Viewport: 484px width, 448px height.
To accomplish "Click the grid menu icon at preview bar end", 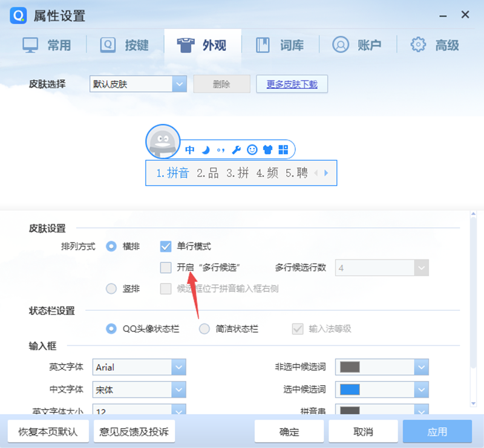I will tap(283, 149).
